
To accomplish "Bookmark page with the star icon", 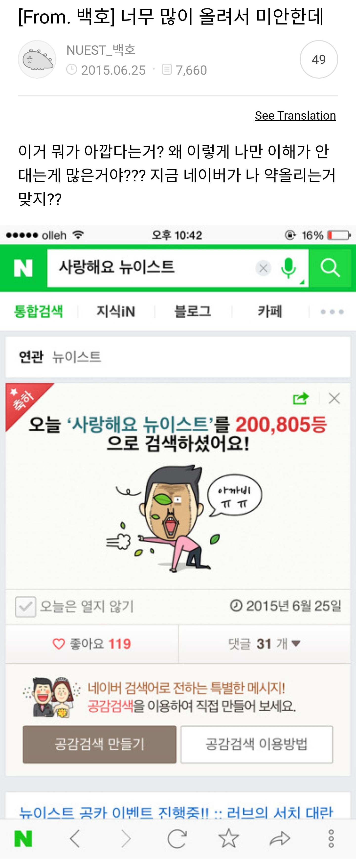I will (229, 838).
